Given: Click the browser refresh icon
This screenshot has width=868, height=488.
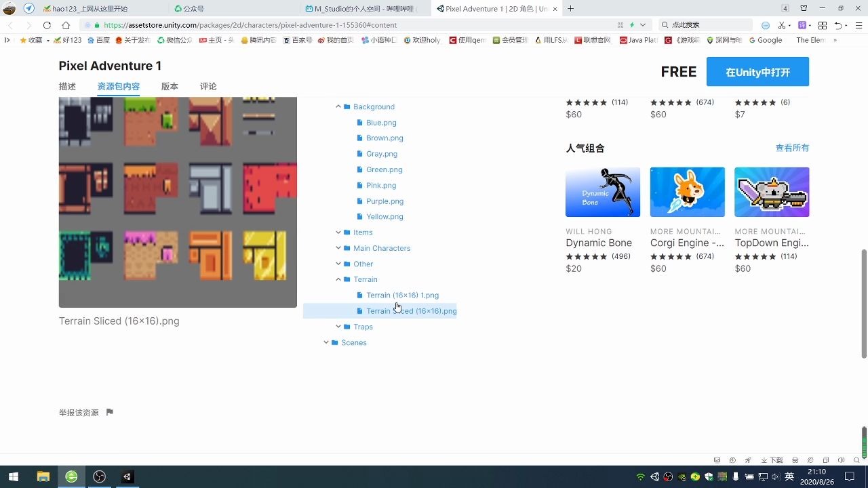Looking at the screenshot, I should [x=47, y=25].
